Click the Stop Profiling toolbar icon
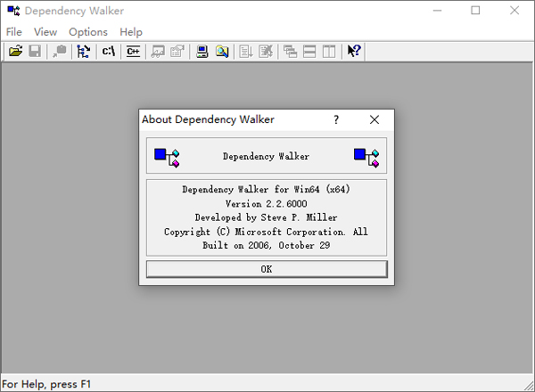Image resolution: width=535 pixels, height=392 pixels. [x=266, y=52]
